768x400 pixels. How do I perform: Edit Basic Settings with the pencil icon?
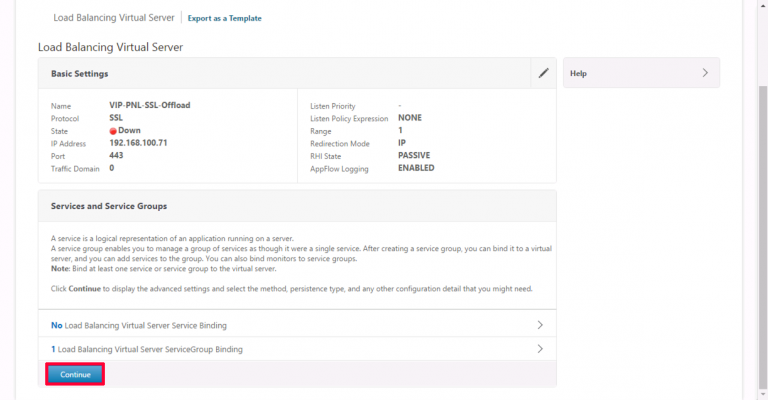(x=544, y=73)
